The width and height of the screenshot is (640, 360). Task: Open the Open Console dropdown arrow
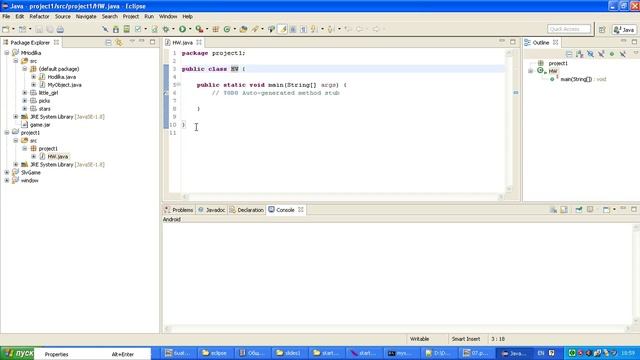pos(614,209)
